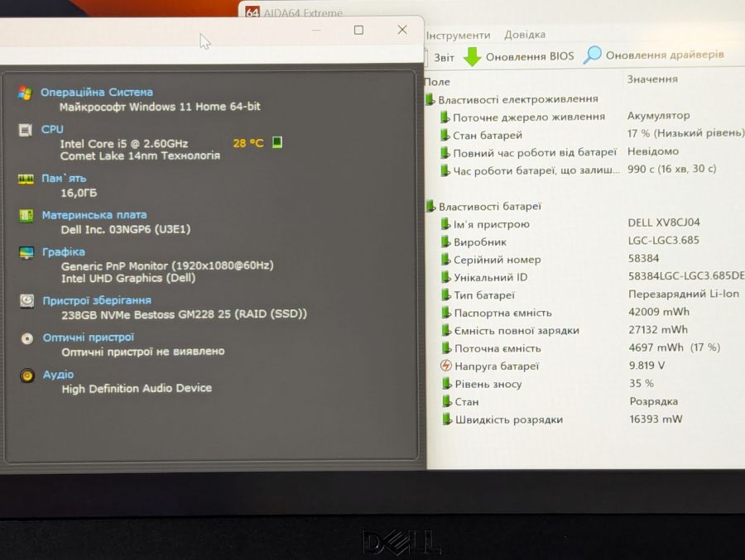Viewport: 745px width, 560px height.
Task: Select the Майкрософт Windows 11 Home 64-bit text
Action: tap(160, 107)
